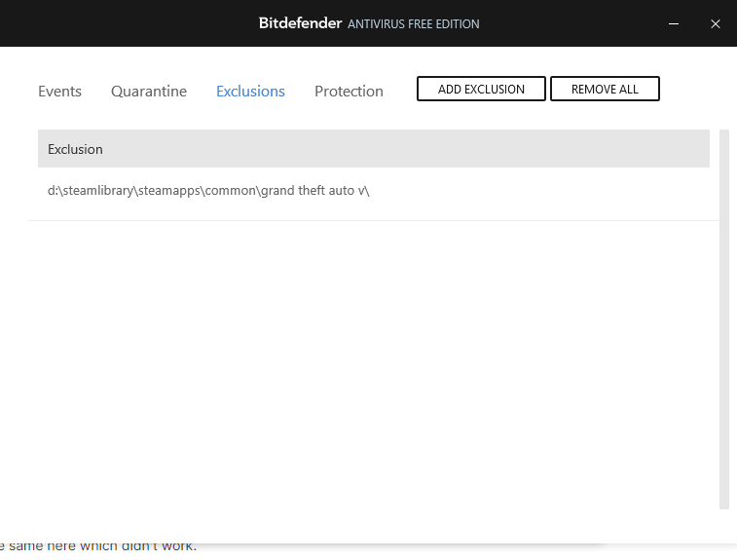Viewport: 737px width, 560px height.
Task: Click the REMOVE ALL button
Action: [605, 89]
